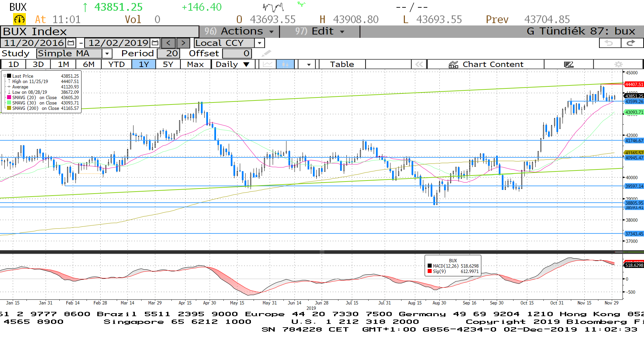Viewport: 644px width, 348px height.
Task: Click the Chart Content button
Action: click(x=486, y=64)
